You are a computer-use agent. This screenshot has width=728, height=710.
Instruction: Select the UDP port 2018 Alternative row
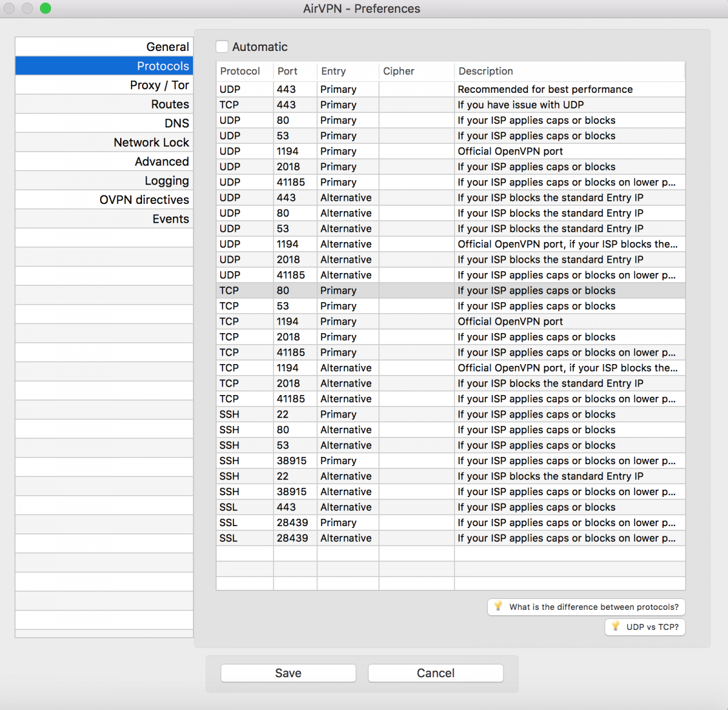tap(451, 260)
